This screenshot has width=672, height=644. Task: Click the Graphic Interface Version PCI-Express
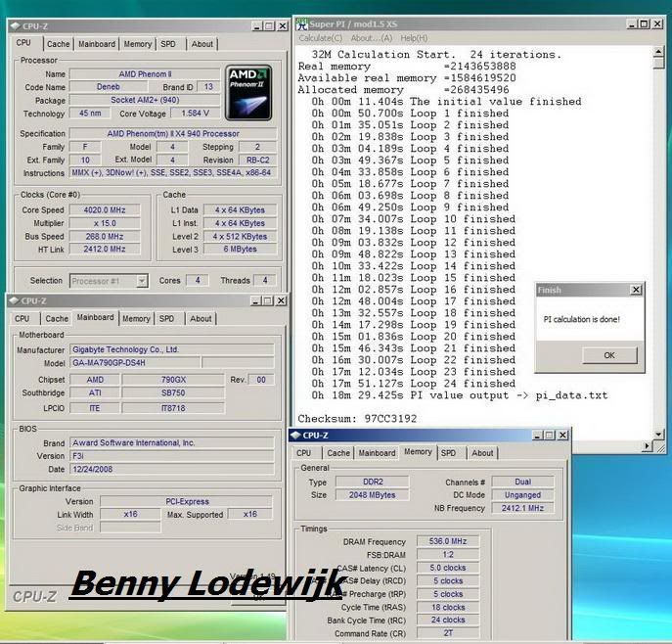[x=187, y=501]
